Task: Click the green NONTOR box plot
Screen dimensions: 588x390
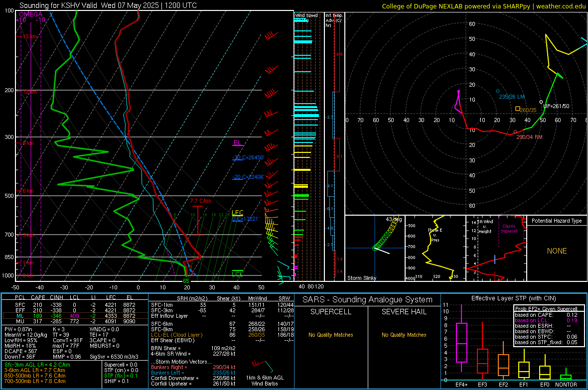Action: [x=566, y=375]
